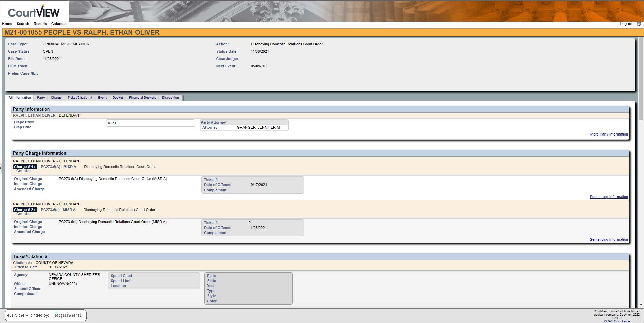Viewport: 644px width, 323px height.
Task: Click the Charge # 2 badge
Action: [25, 210]
